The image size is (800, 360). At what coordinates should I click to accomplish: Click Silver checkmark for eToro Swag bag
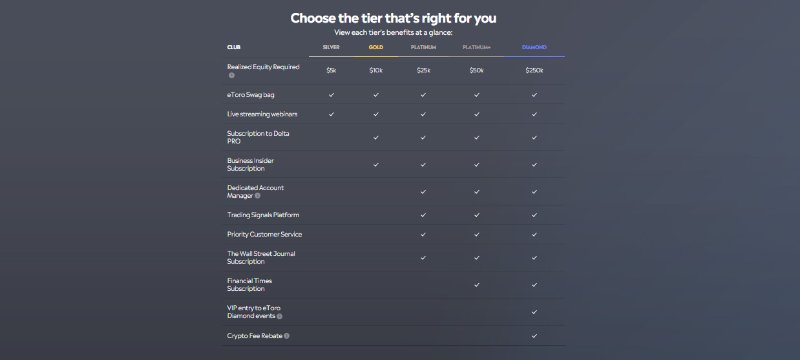[x=332, y=95]
